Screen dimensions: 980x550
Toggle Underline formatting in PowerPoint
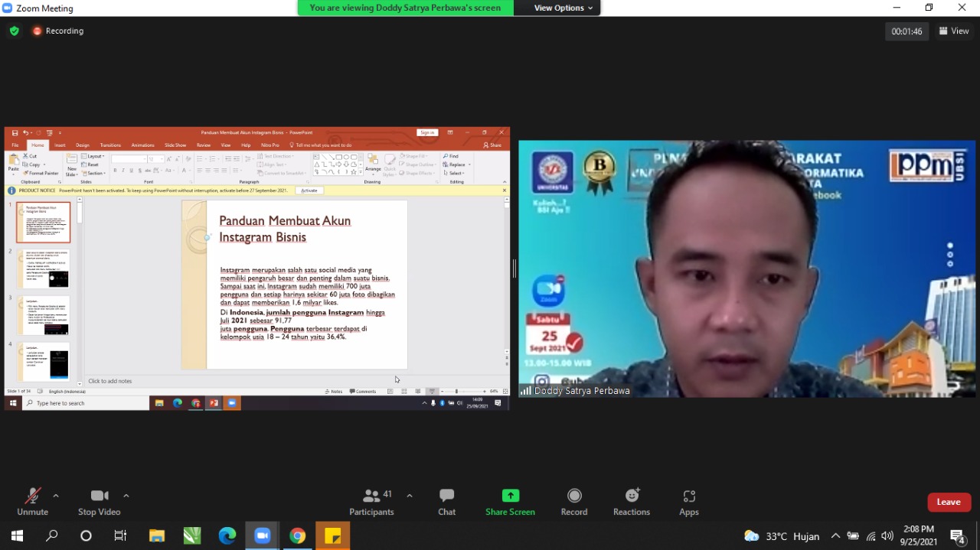[132, 170]
